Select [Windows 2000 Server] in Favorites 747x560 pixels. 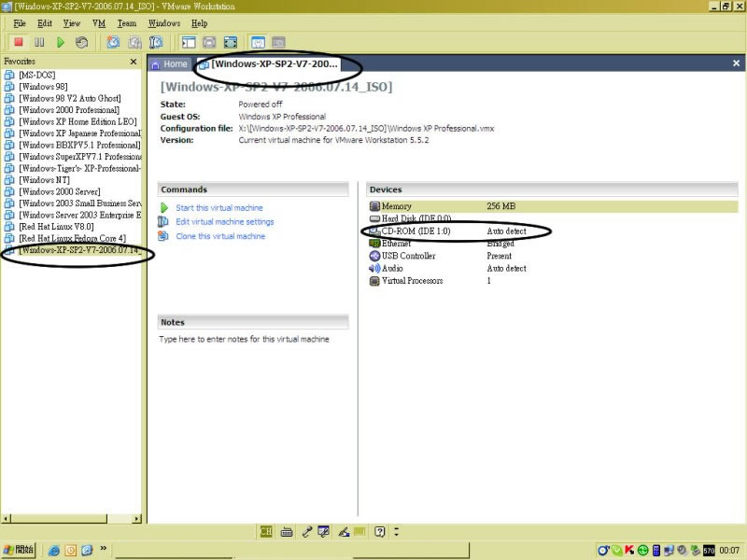tap(60, 192)
